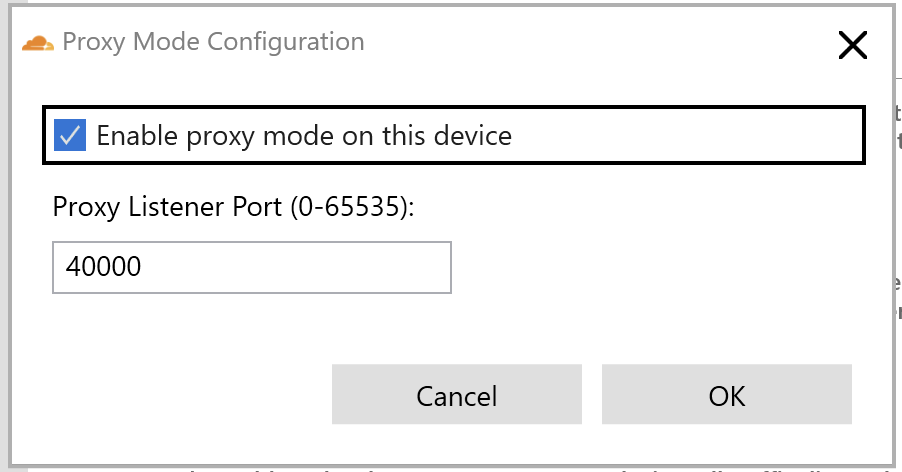Image resolution: width=902 pixels, height=472 pixels.
Task: Click the 'Proxy Mode Configuration' title text
Action: click(213, 42)
